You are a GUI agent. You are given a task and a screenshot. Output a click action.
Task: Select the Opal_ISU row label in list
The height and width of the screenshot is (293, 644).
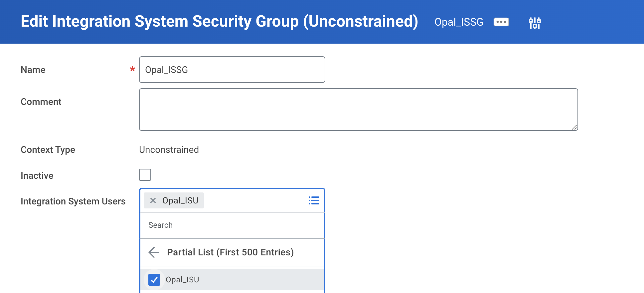point(182,280)
